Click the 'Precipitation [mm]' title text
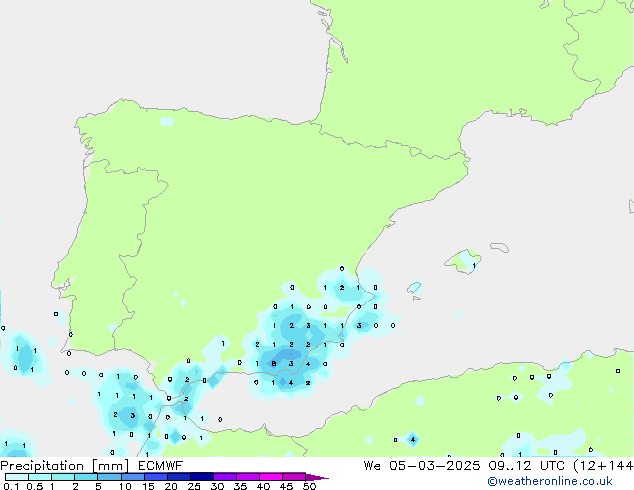 click(x=64, y=466)
